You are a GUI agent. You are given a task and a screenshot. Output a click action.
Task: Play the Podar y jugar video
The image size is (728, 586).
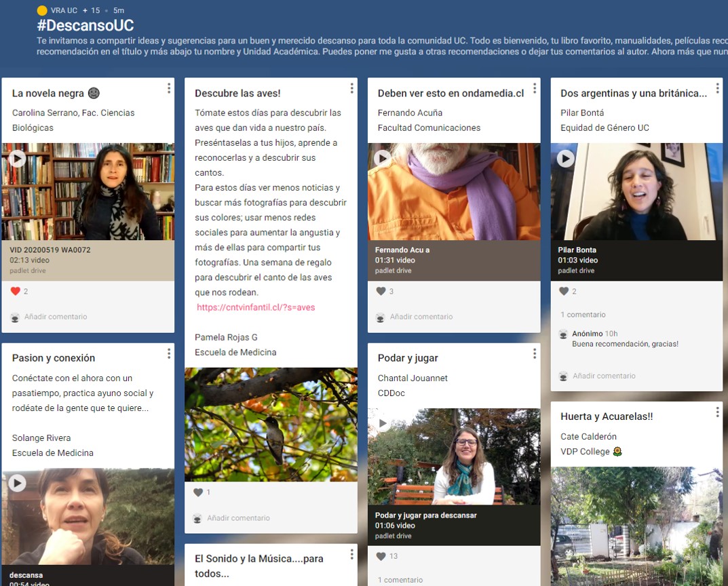click(x=383, y=424)
